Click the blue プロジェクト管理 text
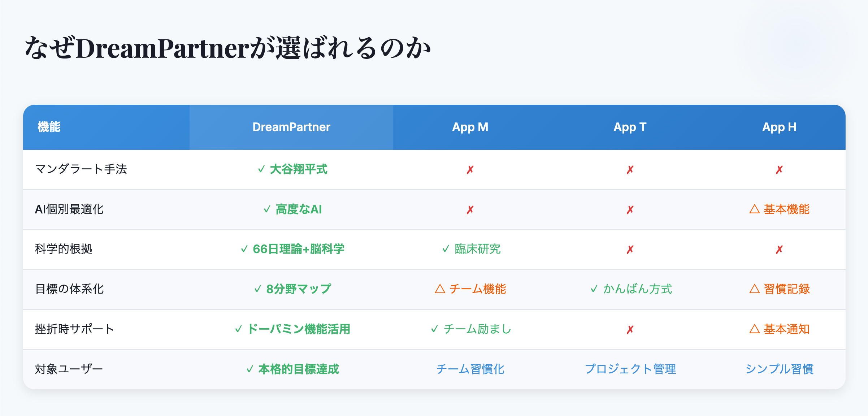 [x=630, y=369]
